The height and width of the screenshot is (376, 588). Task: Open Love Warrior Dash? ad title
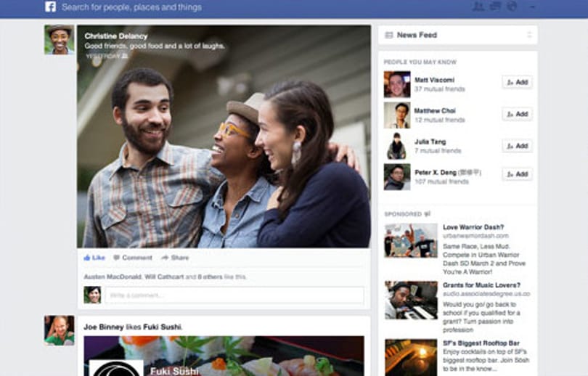[x=473, y=227]
